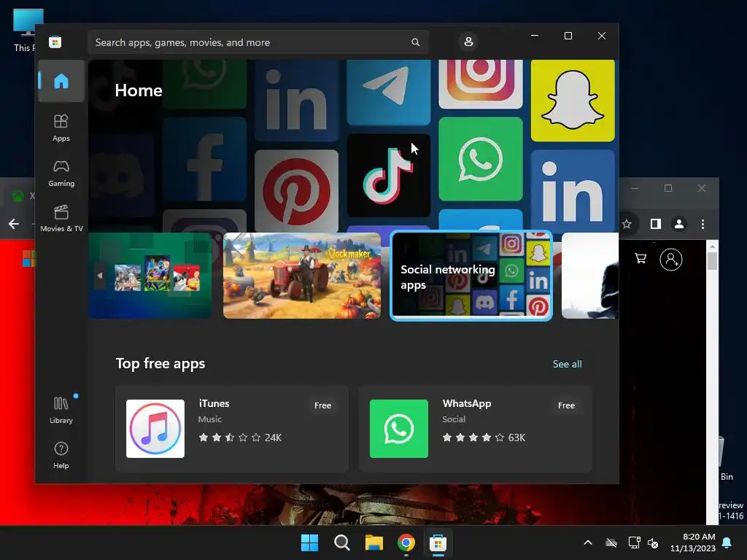Image resolution: width=747 pixels, height=560 pixels.
Task: Click the Pinterest tile in hero banner
Action: tap(296, 190)
